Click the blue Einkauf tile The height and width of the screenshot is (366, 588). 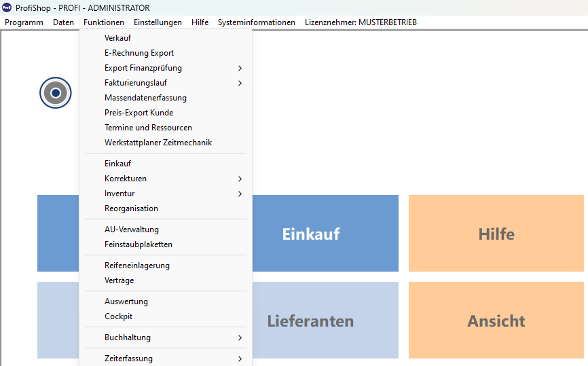click(325, 234)
